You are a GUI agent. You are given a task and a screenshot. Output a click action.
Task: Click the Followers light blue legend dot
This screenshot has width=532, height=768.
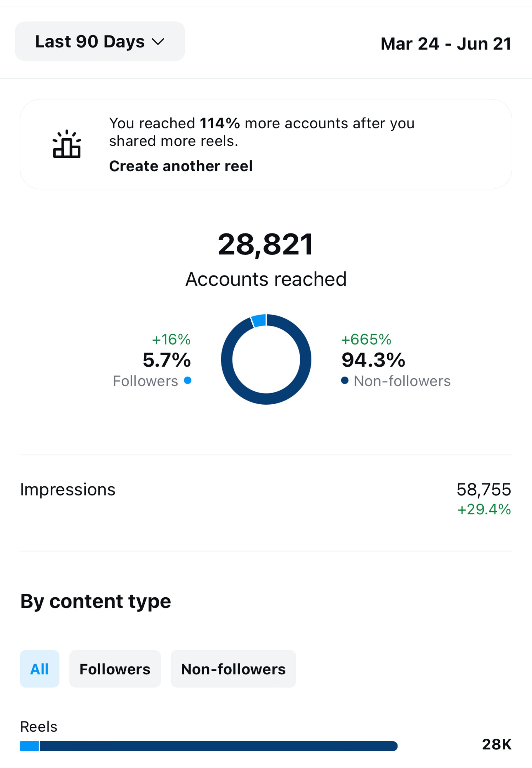[188, 380]
